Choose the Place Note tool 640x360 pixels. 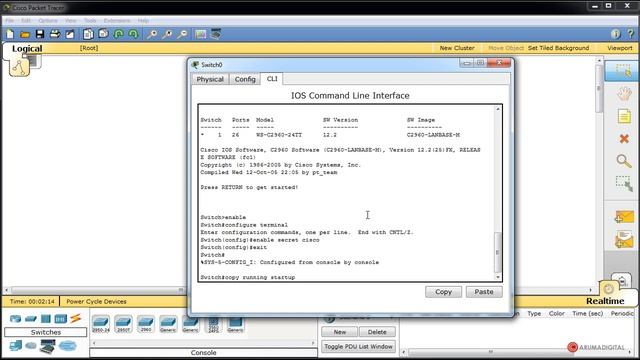(624, 117)
